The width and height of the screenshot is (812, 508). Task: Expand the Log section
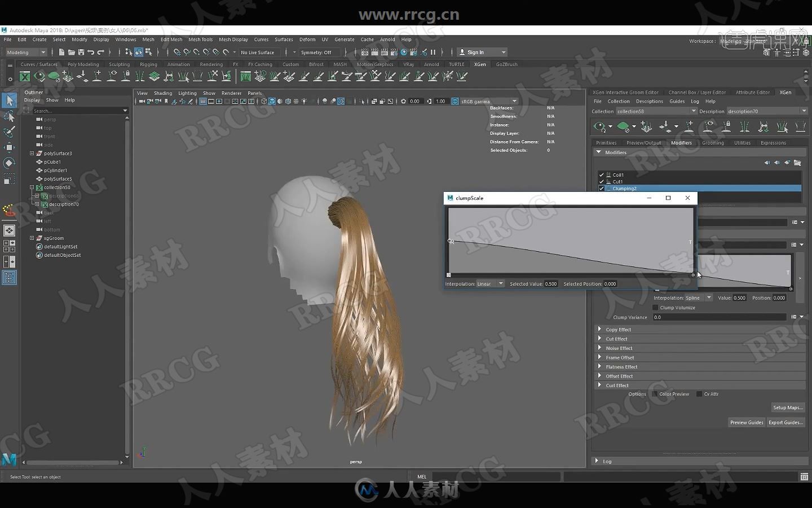click(x=597, y=461)
